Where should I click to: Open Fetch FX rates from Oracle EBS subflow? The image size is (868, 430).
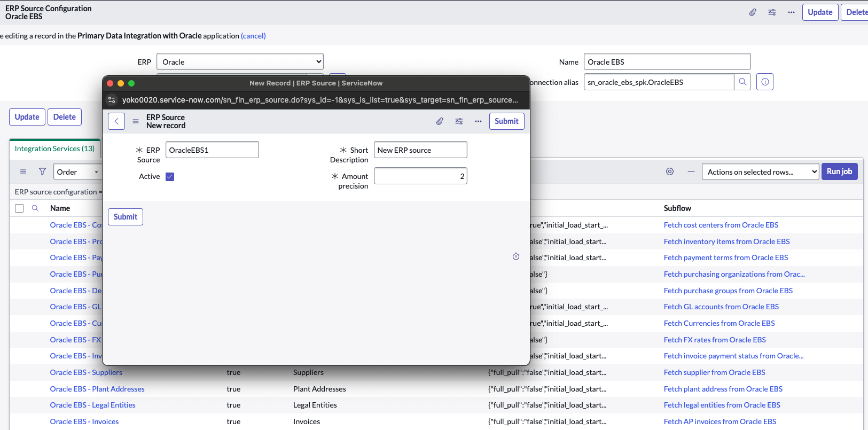715,340
